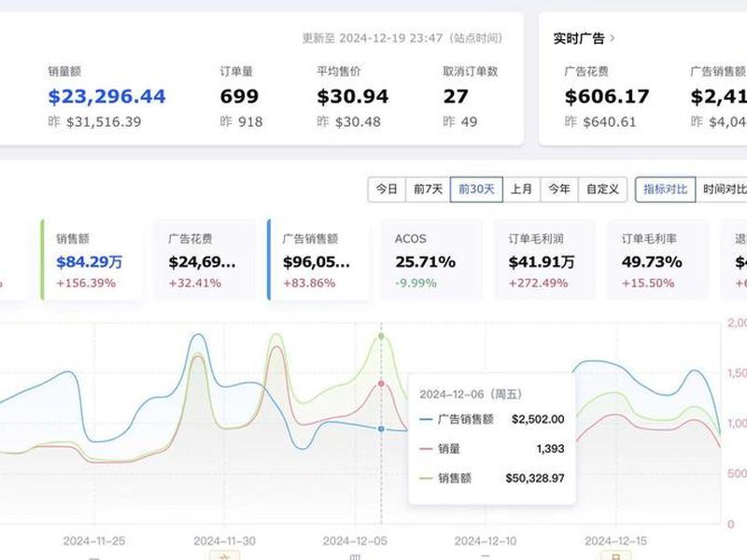Click yesterday's ad spend 昨 $640.61
The image size is (747, 560).
pyautogui.click(x=600, y=122)
